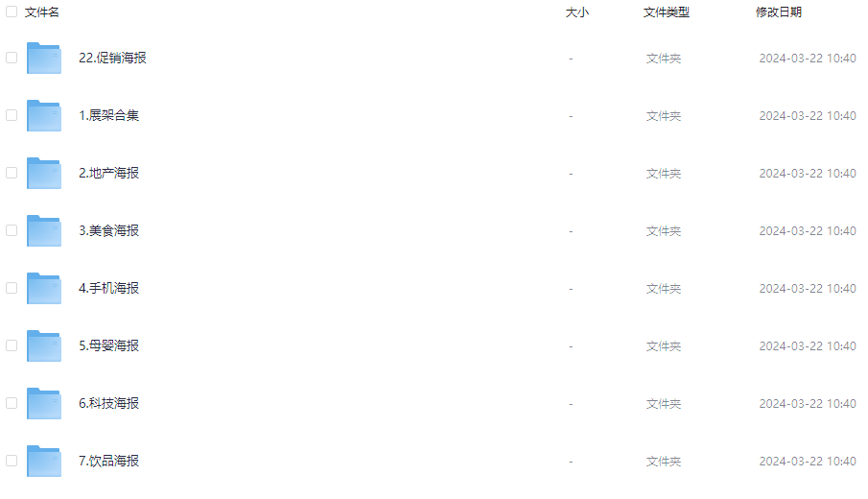Open the 3.美食海报 folder icon
This screenshot has width=868, height=499.
pyautogui.click(x=44, y=231)
